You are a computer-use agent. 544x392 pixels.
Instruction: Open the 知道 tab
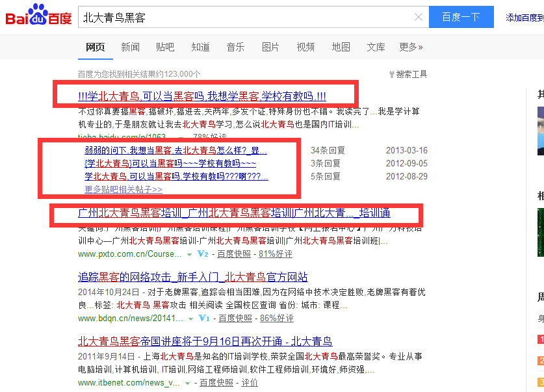point(201,47)
